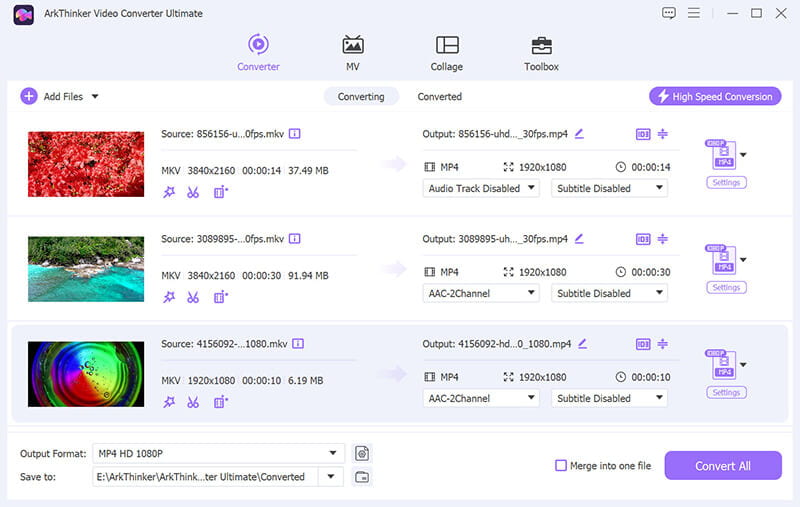Open Subtitle Disabled dropdown for 4156092 video
Viewport: 800px width, 507px height.
click(x=609, y=398)
